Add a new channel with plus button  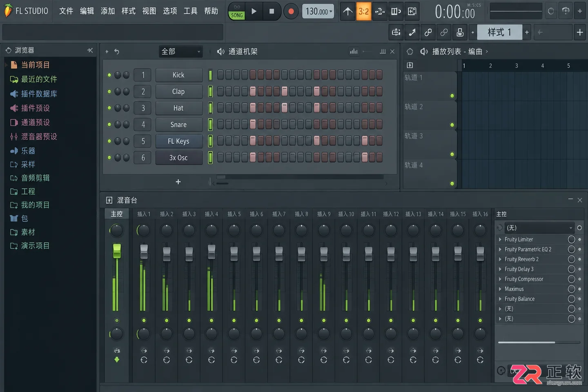coord(178,182)
